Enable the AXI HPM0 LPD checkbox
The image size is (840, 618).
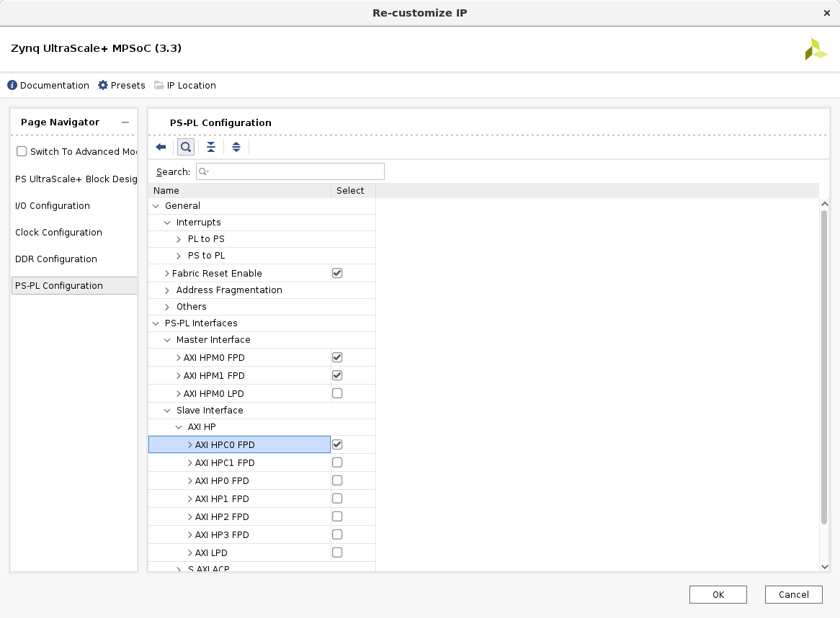pos(337,393)
